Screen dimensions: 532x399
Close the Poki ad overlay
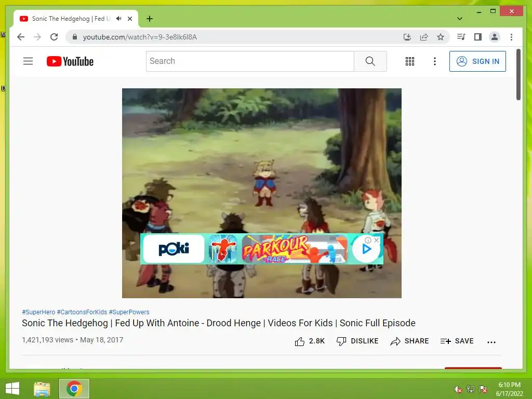(x=376, y=240)
